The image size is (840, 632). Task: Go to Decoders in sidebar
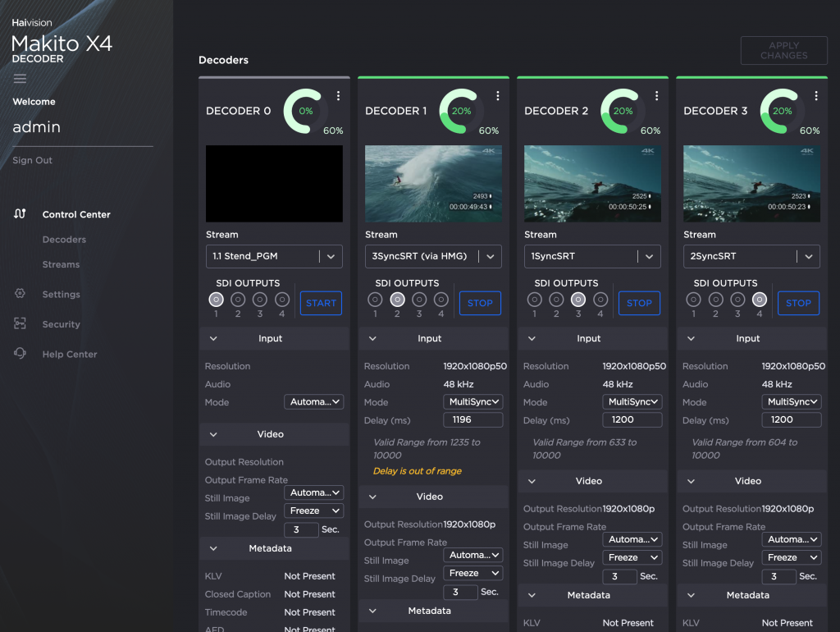click(x=64, y=240)
